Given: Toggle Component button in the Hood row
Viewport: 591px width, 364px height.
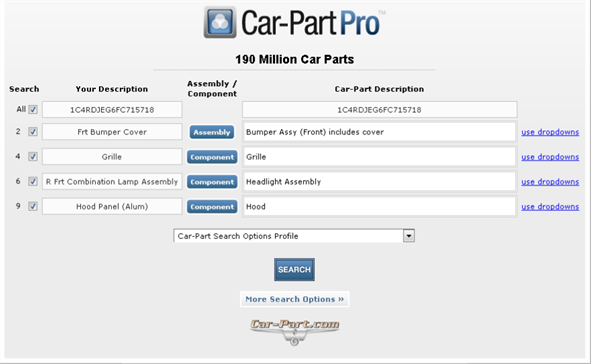Looking at the screenshot, I should pos(212,207).
